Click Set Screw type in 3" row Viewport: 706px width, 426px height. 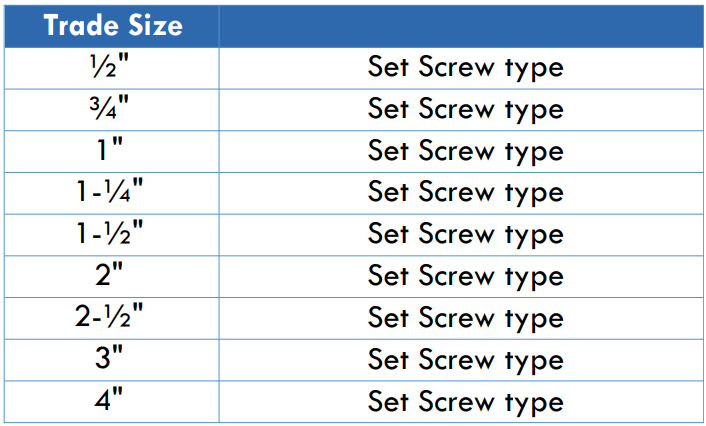point(466,360)
